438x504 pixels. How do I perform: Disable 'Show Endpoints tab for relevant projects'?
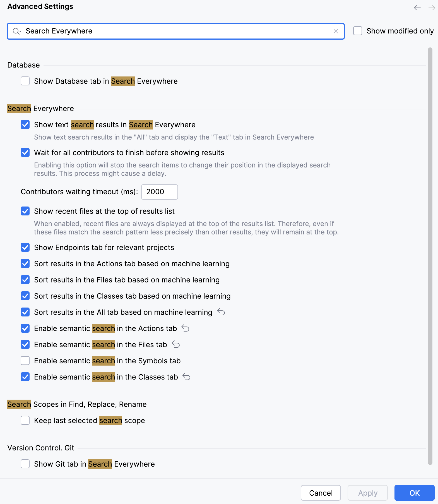click(25, 247)
